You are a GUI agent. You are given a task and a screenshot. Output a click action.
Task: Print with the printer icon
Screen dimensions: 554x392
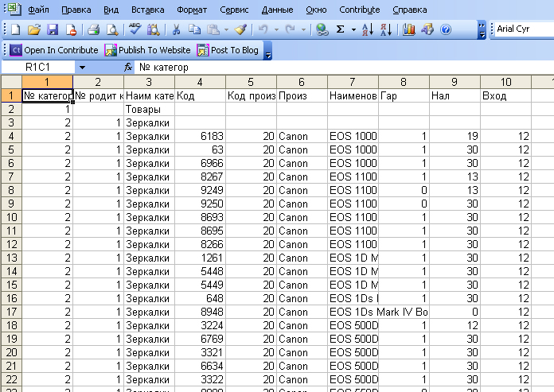pyautogui.click(x=94, y=29)
